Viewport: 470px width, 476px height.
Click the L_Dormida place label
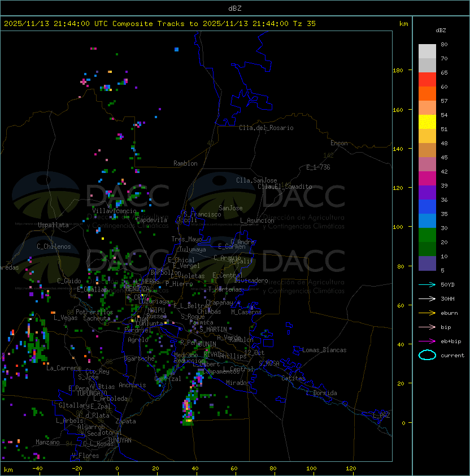click(x=321, y=393)
